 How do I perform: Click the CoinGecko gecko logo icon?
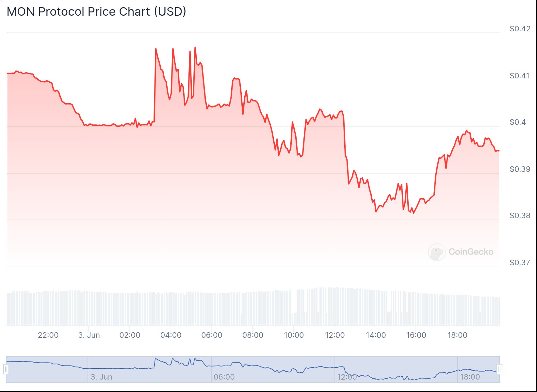[436, 252]
